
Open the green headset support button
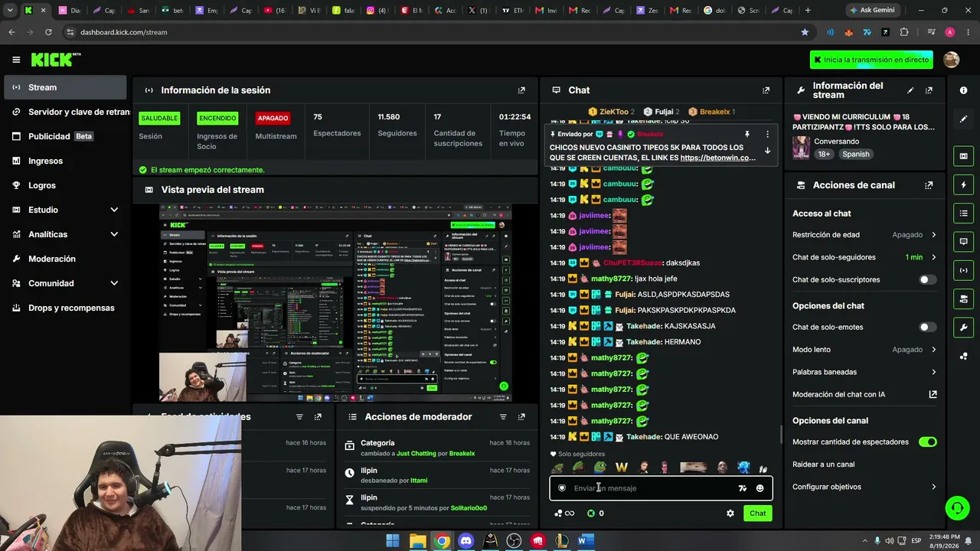(x=956, y=507)
